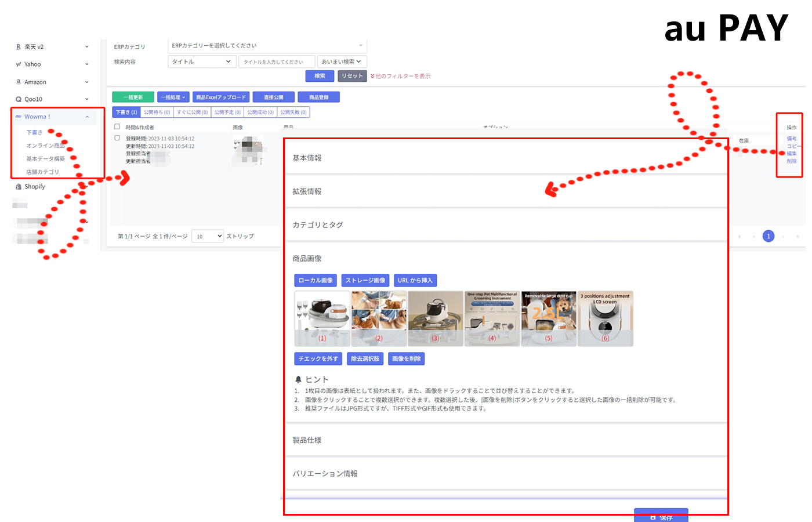Click the green 一括更新 button
The width and height of the screenshot is (812, 522).
click(x=133, y=97)
